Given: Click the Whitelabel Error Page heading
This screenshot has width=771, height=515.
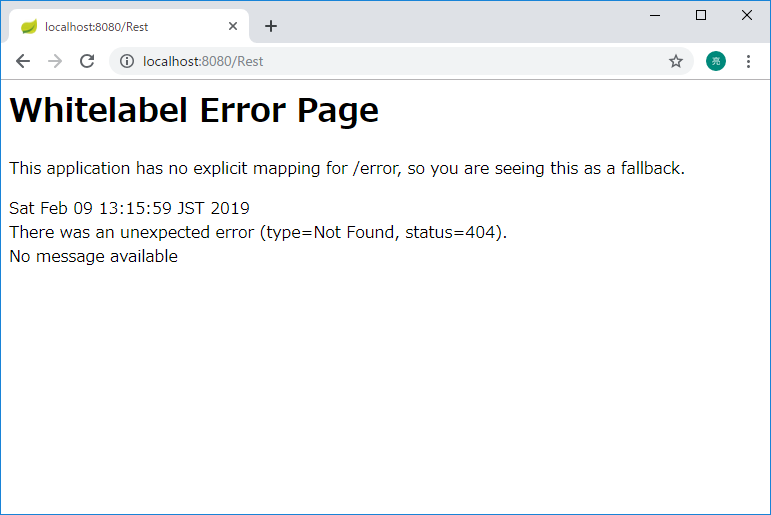Looking at the screenshot, I should tap(194, 110).
